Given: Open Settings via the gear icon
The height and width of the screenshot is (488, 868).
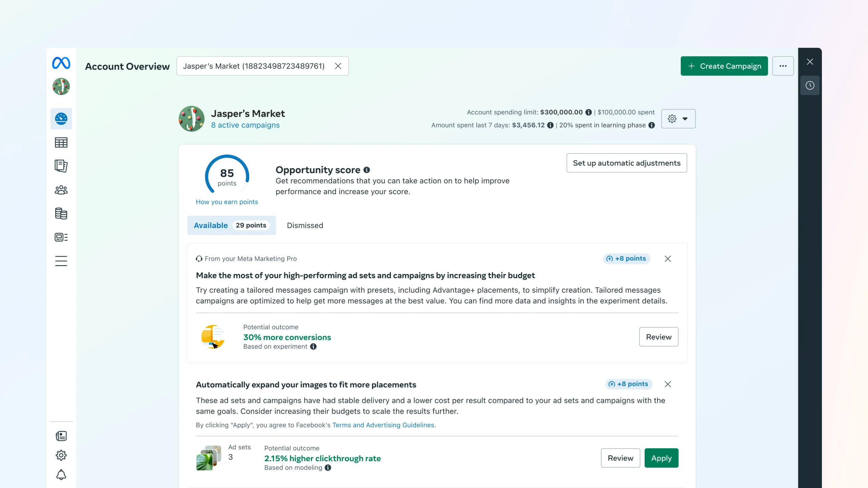Looking at the screenshot, I should click(x=61, y=455).
